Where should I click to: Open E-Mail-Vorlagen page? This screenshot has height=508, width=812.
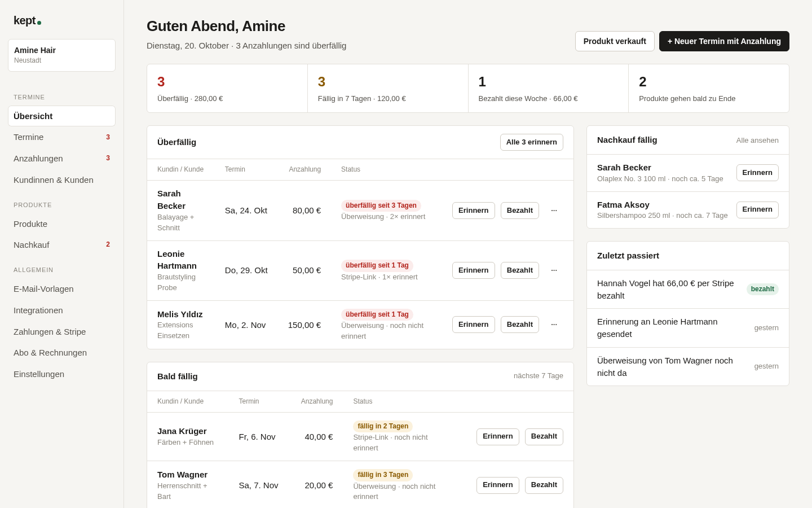[x=61, y=289]
